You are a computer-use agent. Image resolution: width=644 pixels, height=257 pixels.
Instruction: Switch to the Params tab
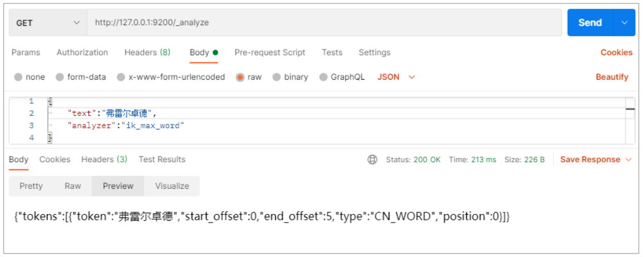pos(26,52)
